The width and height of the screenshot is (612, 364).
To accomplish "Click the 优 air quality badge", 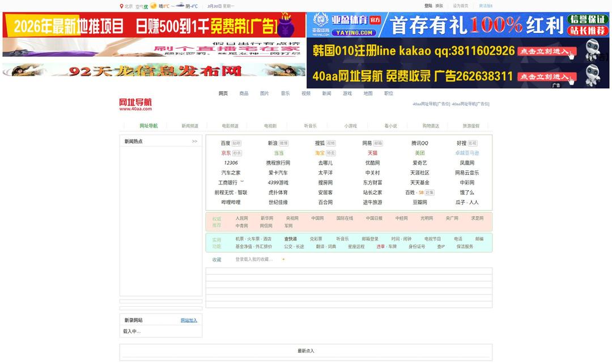I will (x=145, y=7).
